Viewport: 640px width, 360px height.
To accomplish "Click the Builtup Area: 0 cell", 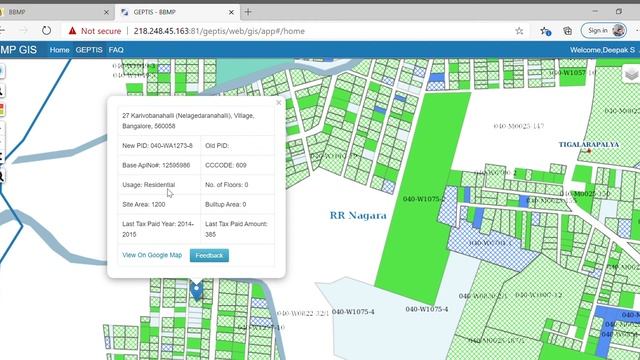I will [x=238, y=204].
